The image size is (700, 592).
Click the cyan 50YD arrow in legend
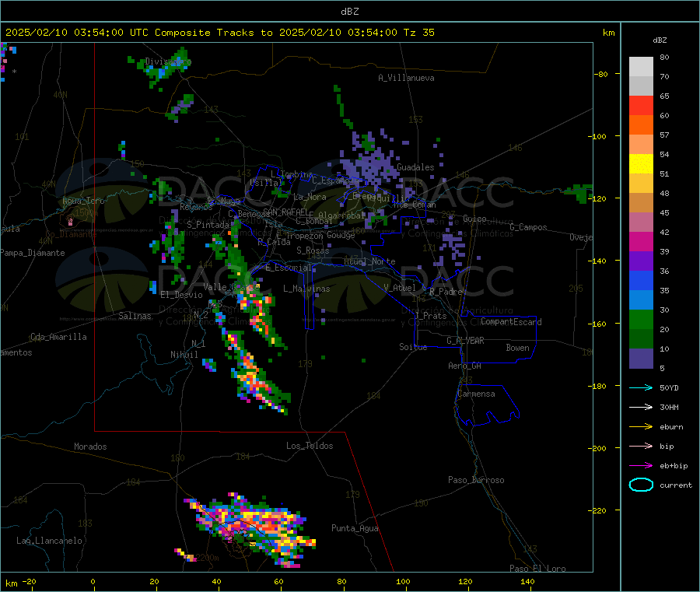click(641, 387)
